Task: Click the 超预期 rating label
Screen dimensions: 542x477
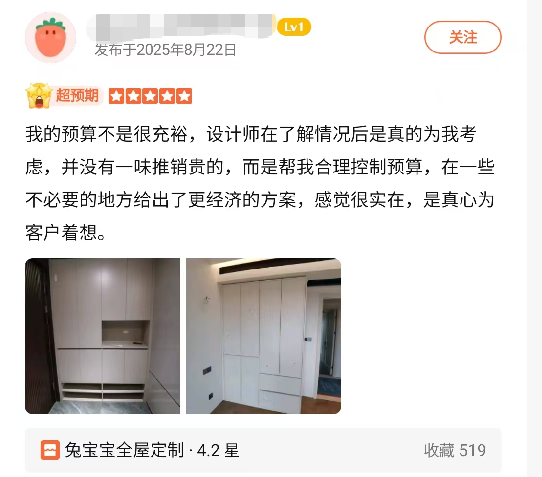Action: [x=77, y=95]
